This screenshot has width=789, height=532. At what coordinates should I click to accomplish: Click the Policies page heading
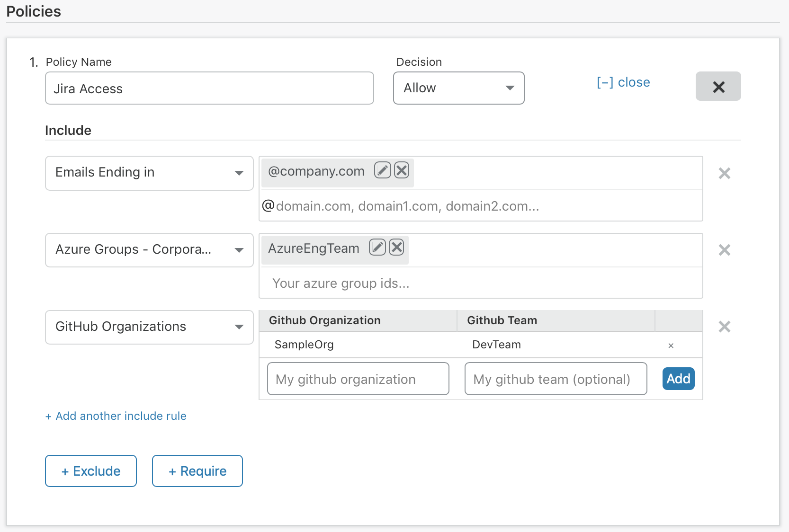[x=34, y=11]
